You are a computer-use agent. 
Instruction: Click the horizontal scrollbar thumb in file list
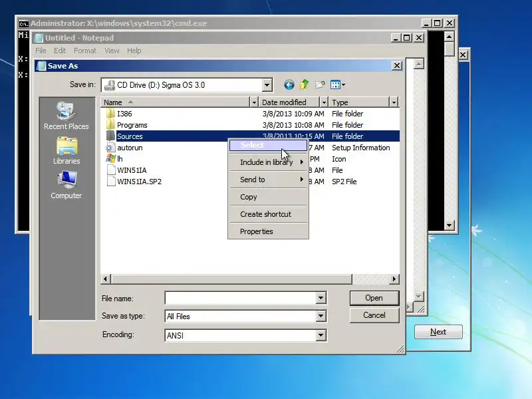(231, 279)
